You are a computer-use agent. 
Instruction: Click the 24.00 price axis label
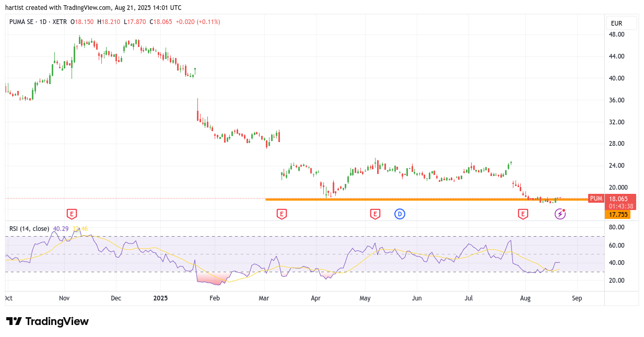617,166
